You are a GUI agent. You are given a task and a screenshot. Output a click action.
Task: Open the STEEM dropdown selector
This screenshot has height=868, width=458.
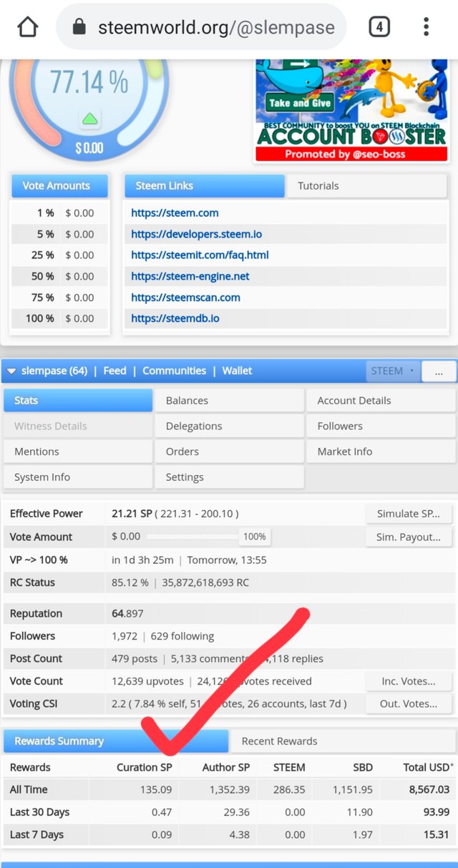click(393, 371)
